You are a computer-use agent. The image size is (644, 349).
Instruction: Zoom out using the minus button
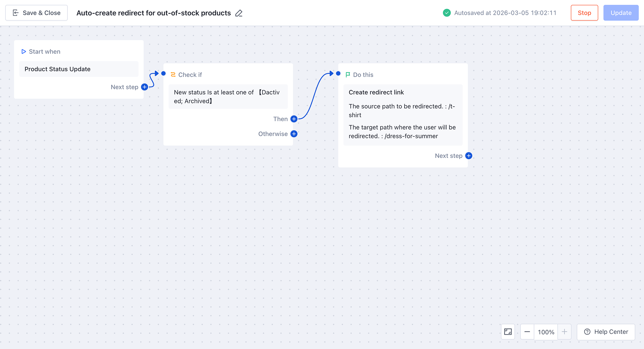(527, 332)
